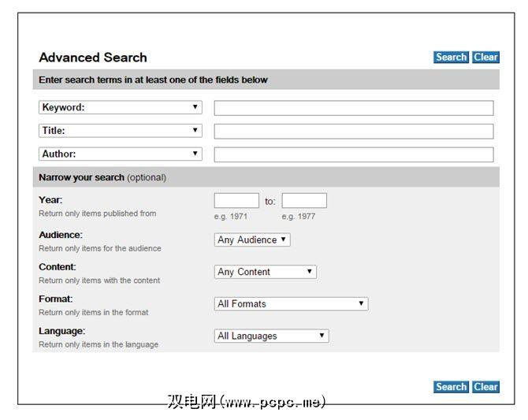Expand the Any Content dropdown
Viewport: 528px width, 420px height.
(x=266, y=272)
